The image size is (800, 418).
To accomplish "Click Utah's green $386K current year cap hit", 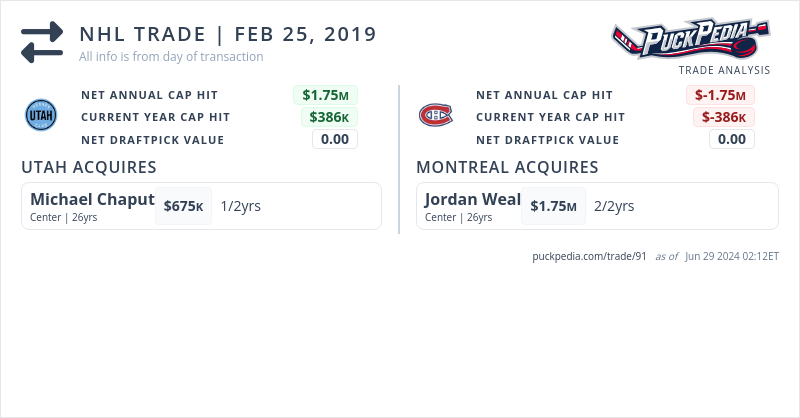I will (x=330, y=117).
